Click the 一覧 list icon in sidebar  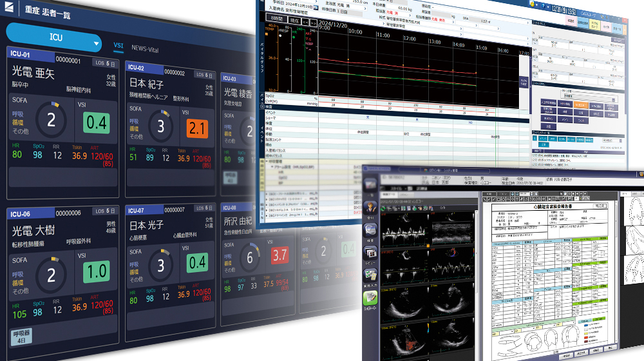click(370, 186)
